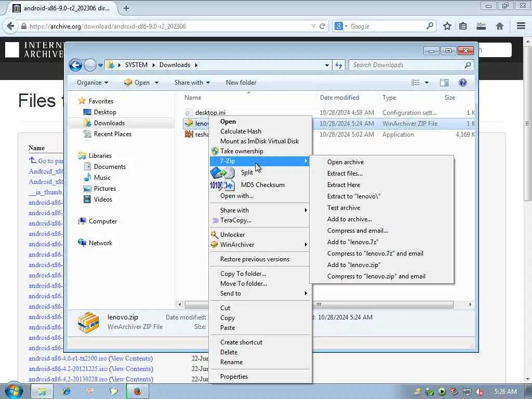Viewport: 532px width, 399px height.
Task: Expand the Firefox URL bar history dropdown
Action: coord(313,26)
